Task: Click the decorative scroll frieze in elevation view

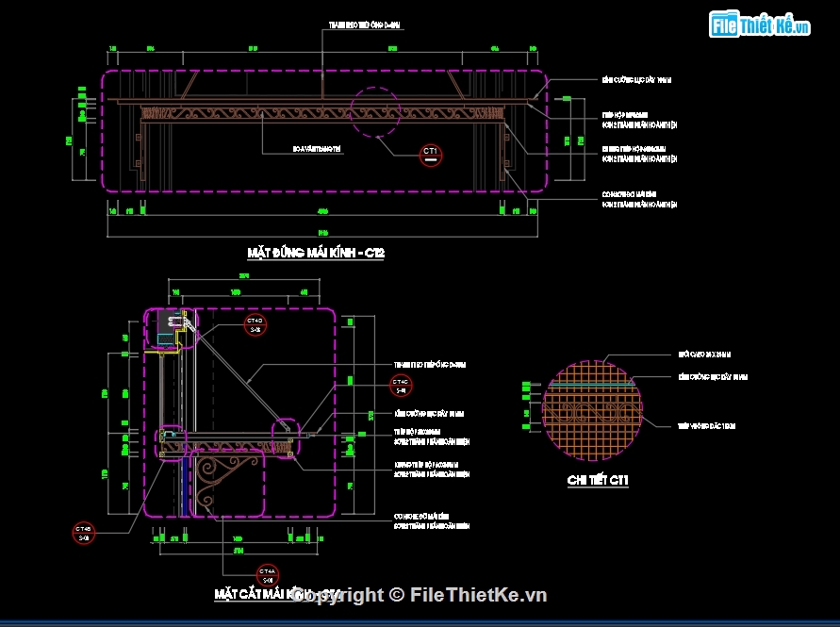Action: click(x=321, y=117)
